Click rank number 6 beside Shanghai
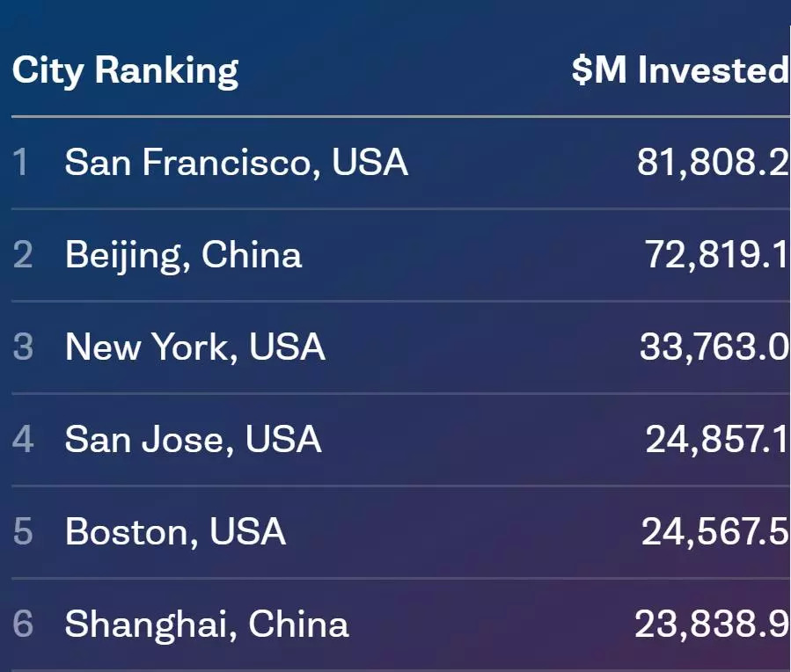The height and width of the screenshot is (672, 791). coord(23,625)
